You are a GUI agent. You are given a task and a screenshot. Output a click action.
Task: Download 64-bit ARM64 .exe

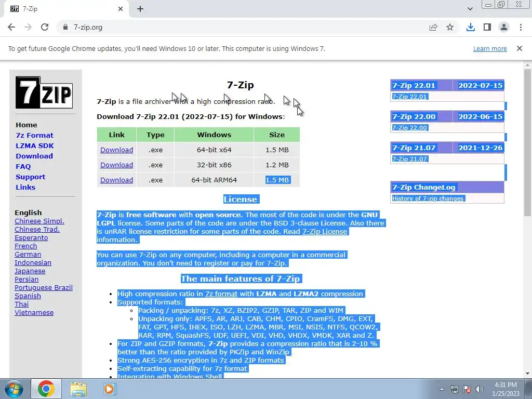pyautogui.click(x=116, y=180)
